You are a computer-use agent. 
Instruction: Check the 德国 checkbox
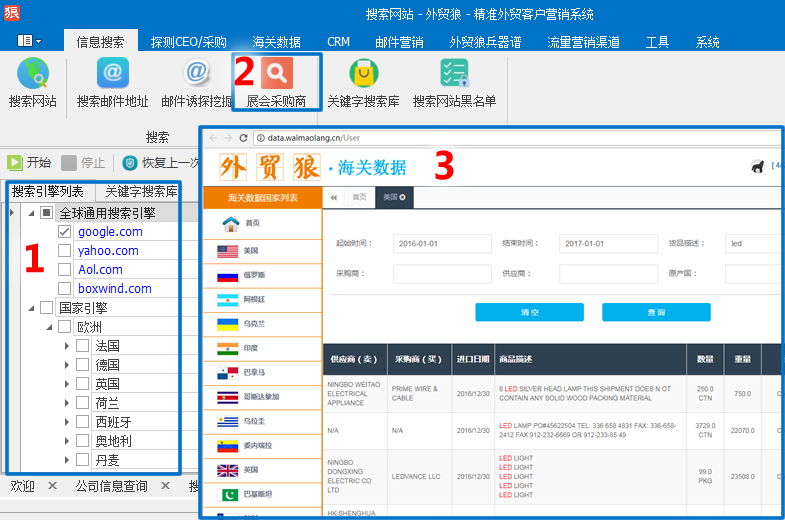click(83, 364)
